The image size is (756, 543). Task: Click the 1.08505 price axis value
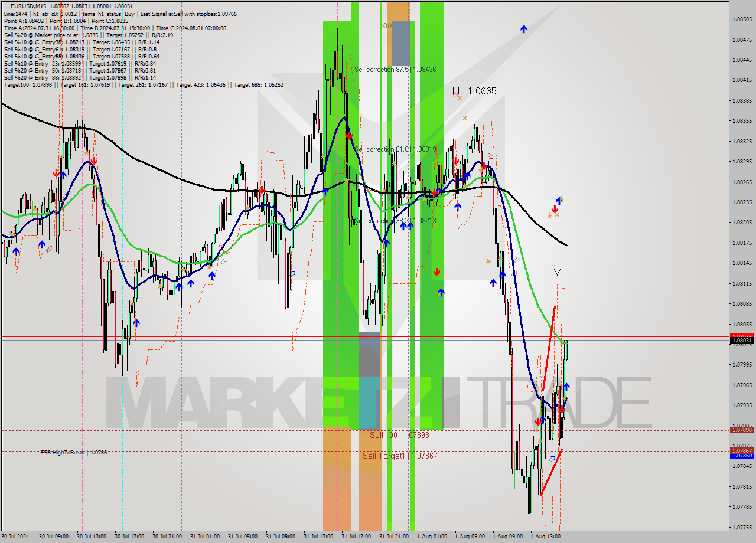(x=742, y=19)
